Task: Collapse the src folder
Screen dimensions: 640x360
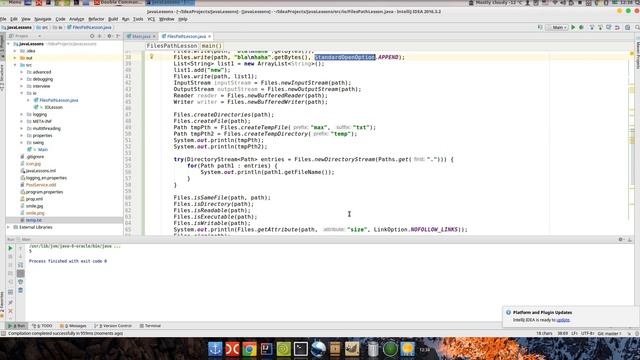Action: (x=16, y=65)
